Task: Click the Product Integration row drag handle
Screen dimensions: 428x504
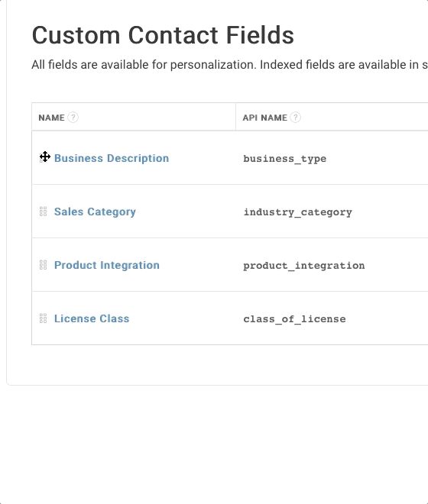Action: [x=44, y=265]
